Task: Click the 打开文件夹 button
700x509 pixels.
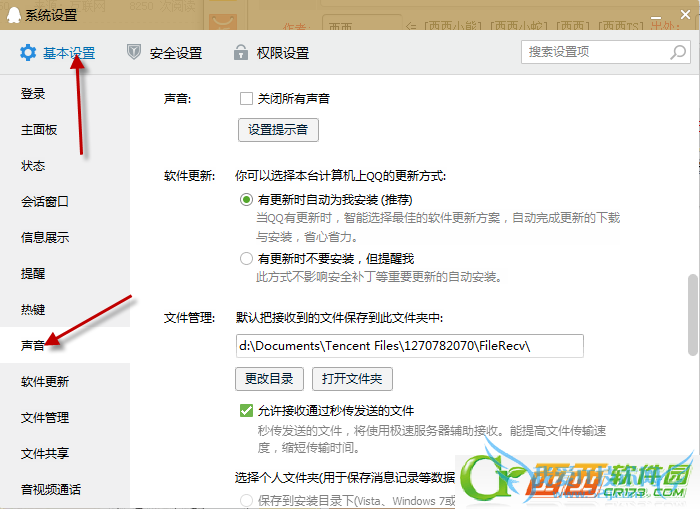Action: pos(352,379)
